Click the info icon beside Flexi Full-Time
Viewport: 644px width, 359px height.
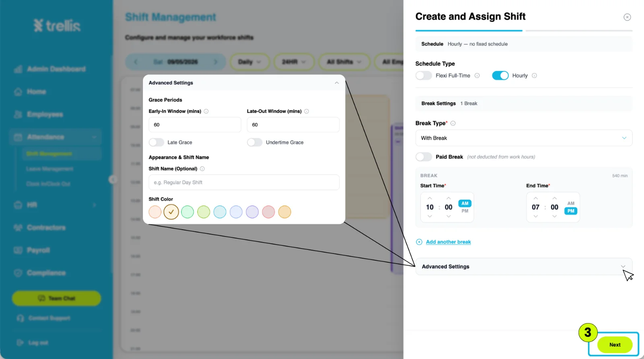(477, 76)
